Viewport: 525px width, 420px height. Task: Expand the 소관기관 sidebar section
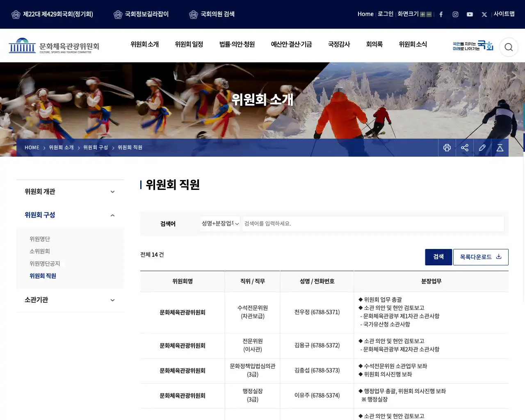click(70, 300)
